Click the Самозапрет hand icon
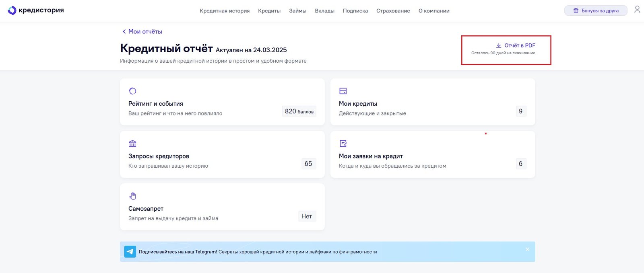Screen dimensions: 644x273 click(x=132, y=196)
